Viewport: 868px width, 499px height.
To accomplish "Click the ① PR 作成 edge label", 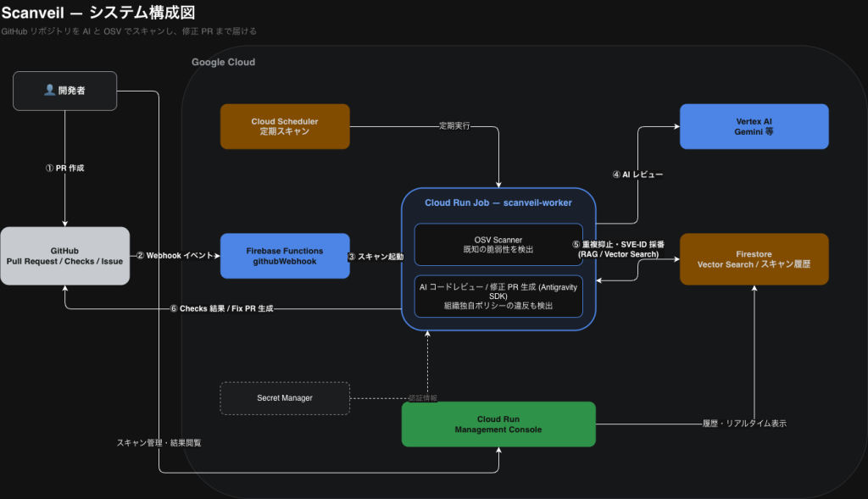I will click(64, 169).
